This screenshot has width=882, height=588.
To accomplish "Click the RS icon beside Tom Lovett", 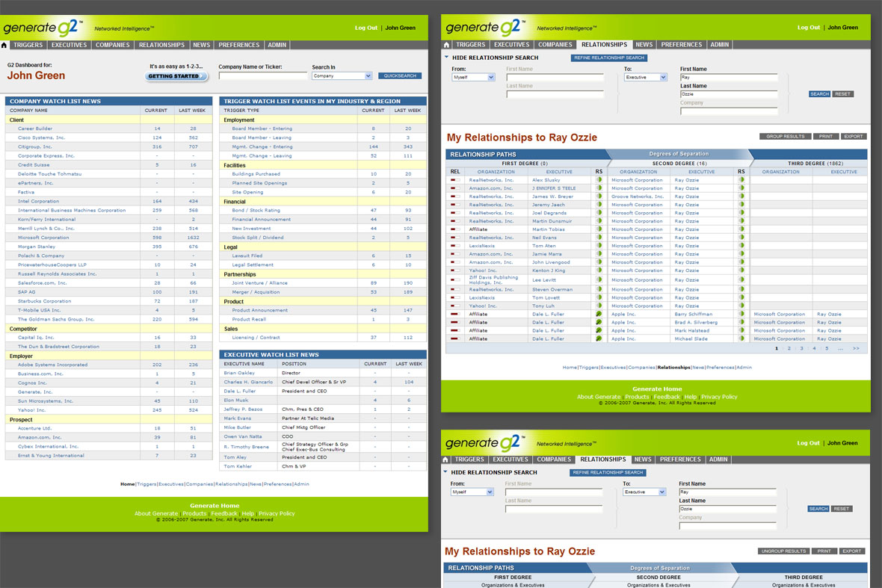I will coord(597,298).
